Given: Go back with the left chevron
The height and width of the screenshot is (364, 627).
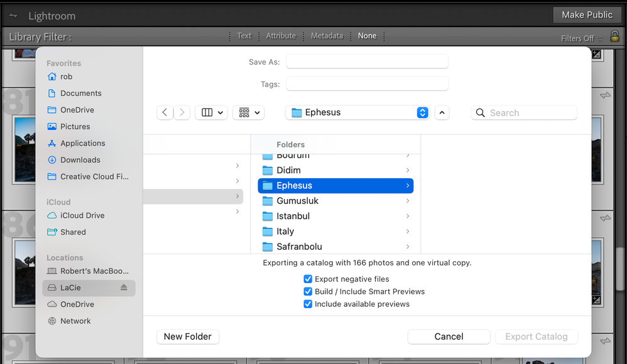Looking at the screenshot, I should (165, 112).
